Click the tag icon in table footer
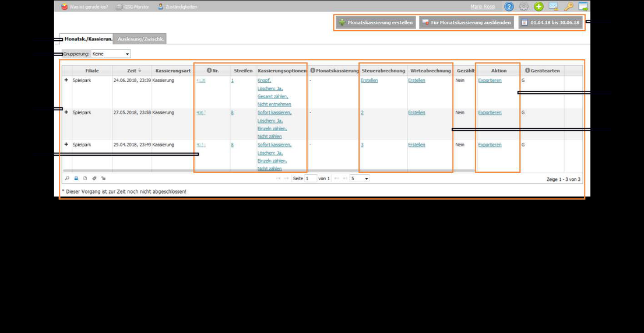 point(94,178)
